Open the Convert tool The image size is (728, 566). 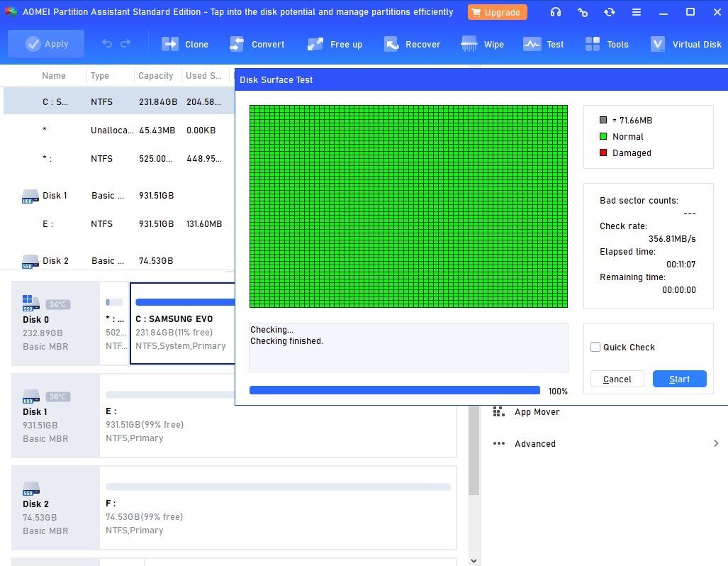257,44
